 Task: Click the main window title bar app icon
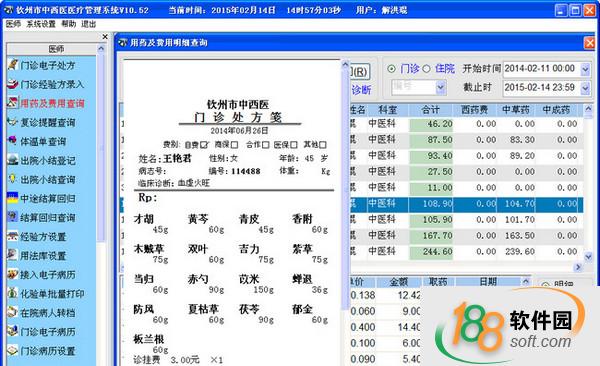(9, 10)
